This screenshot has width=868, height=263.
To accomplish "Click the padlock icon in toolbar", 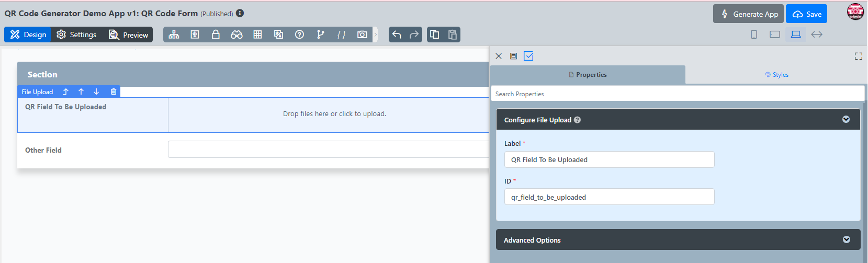I will (x=216, y=35).
